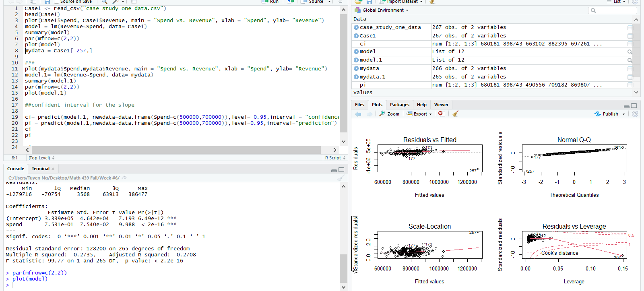Image resolution: width=644 pixels, height=291 pixels.
Task: Expand the case_study_one_data object details
Action: click(x=356, y=27)
